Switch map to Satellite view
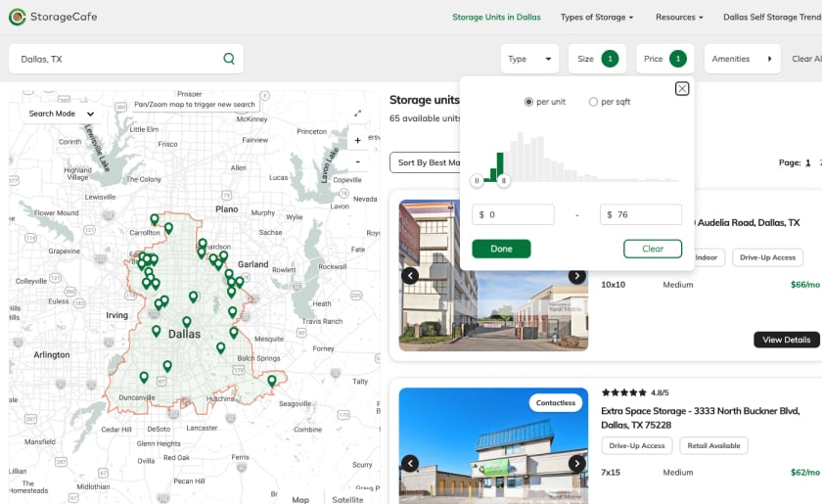 point(347,499)
